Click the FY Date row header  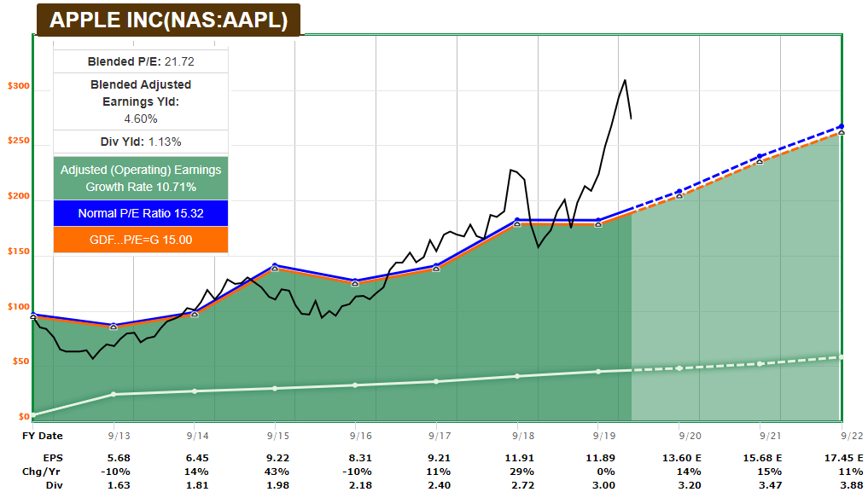pyautogui.click(x=43, y=436)
